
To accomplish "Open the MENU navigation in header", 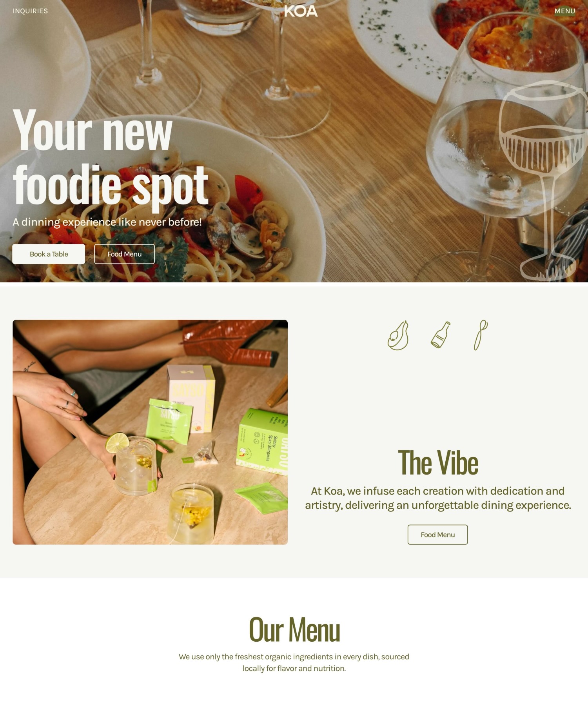I will 564,11.
